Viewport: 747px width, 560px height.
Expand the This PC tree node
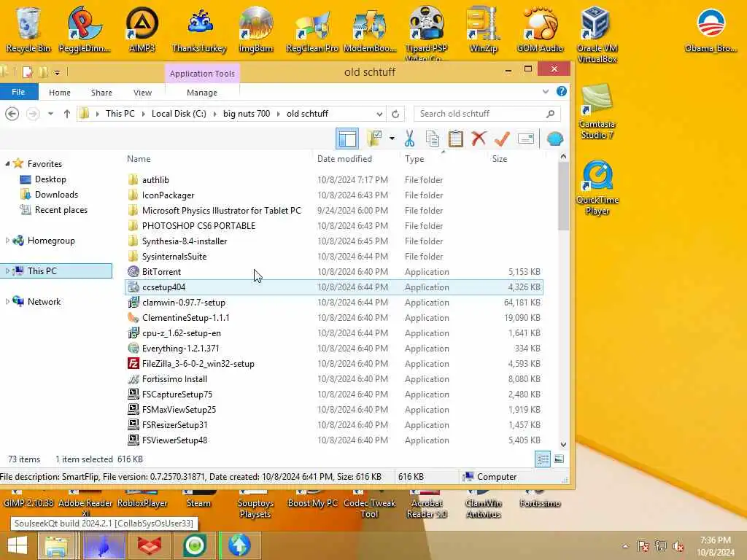coord(7,271)
